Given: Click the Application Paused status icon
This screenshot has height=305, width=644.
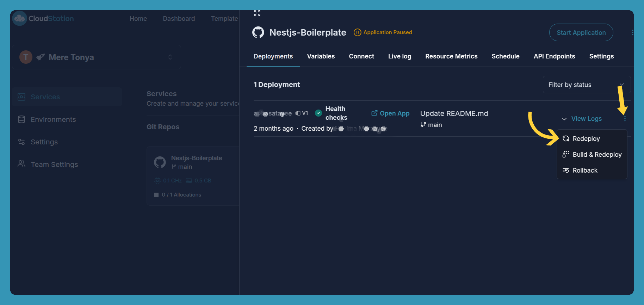Looking at the screenshot, I should click(357, 32).
